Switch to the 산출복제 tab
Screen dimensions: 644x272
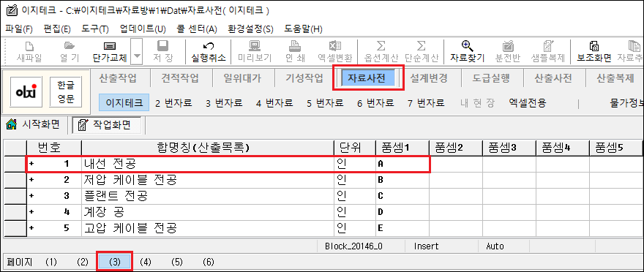[615, 78]
